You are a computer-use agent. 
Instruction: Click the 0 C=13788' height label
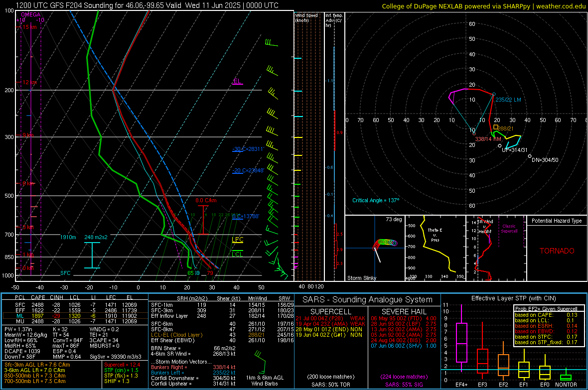pos(246,216)
